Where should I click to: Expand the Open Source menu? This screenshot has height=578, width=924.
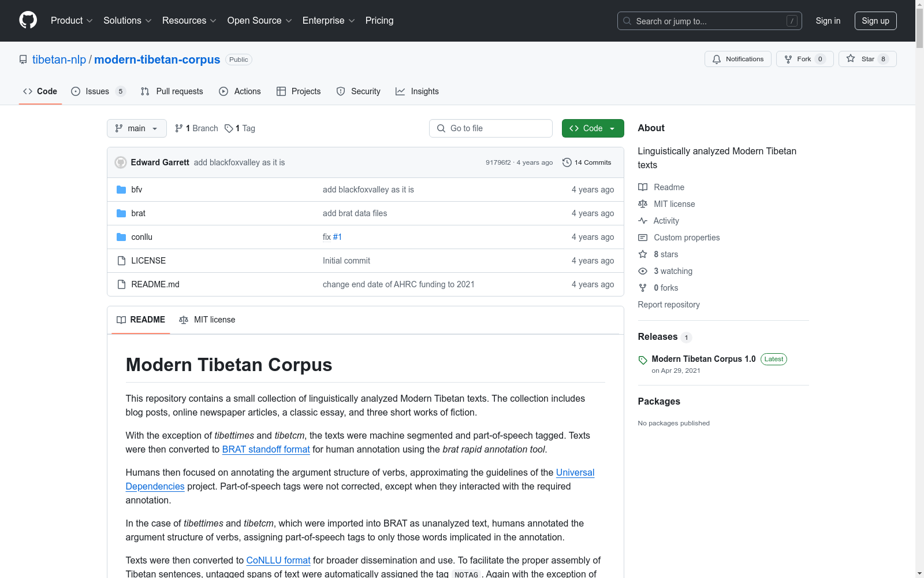(x=259, y=20)
